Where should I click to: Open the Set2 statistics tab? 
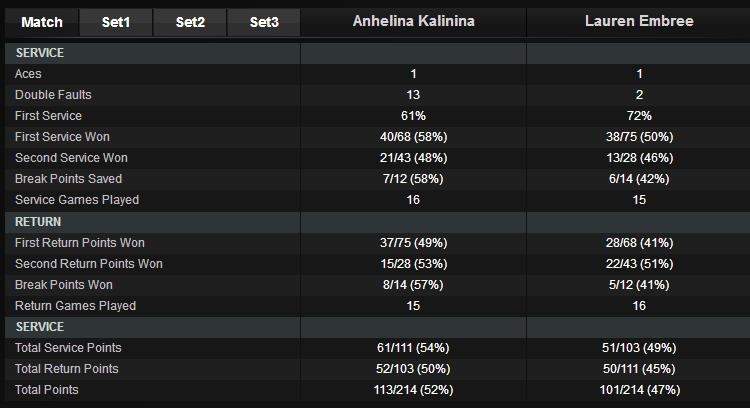point(189,22)
